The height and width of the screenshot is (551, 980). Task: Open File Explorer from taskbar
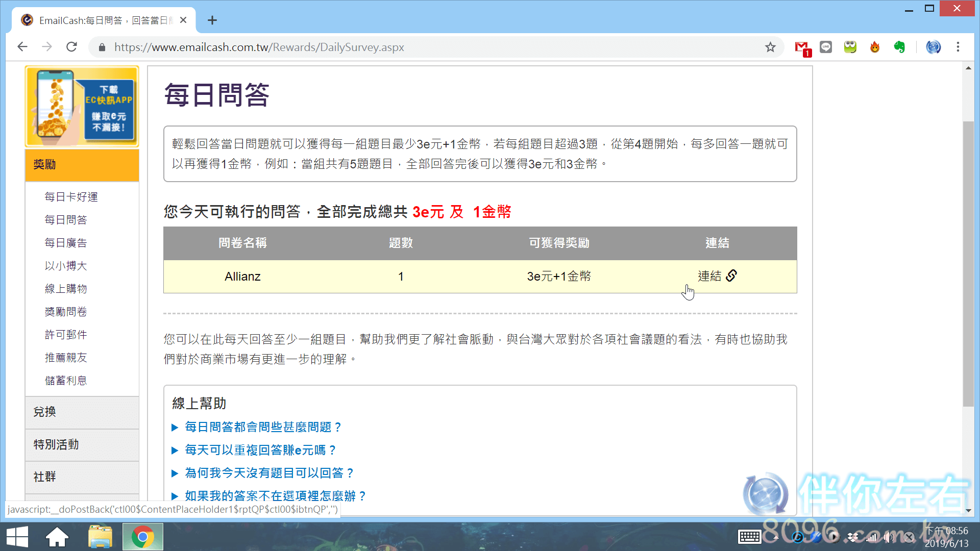click(x=100, y=537)
